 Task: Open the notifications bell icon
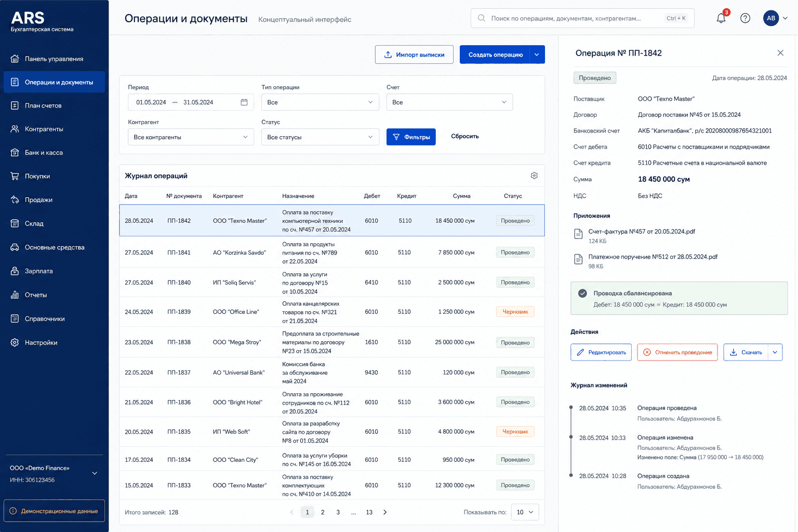[721, 18]
